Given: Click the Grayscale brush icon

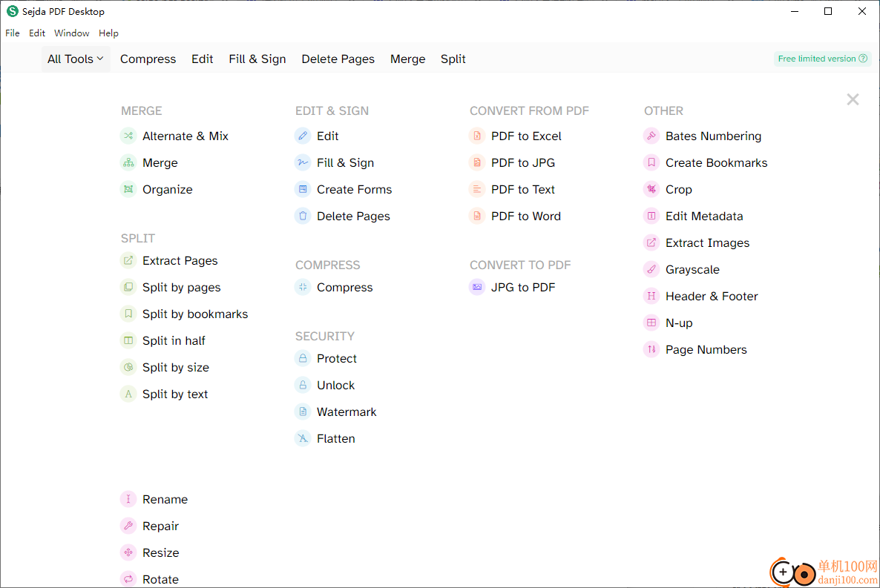Looking at the screenshot, I should coord(651,269).
